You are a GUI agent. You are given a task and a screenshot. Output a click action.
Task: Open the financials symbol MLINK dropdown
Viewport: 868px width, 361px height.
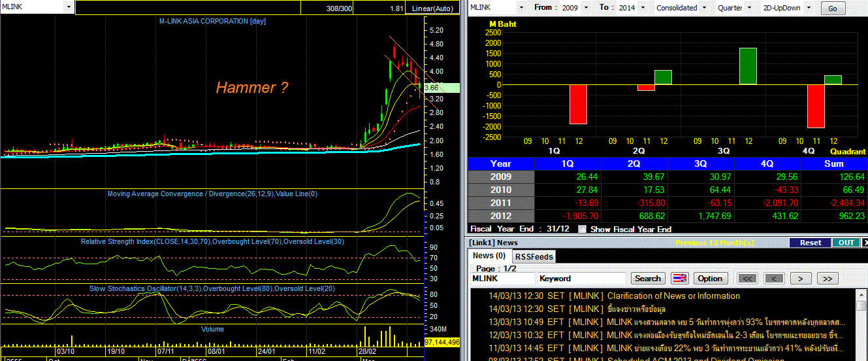[x=521, y=8]
